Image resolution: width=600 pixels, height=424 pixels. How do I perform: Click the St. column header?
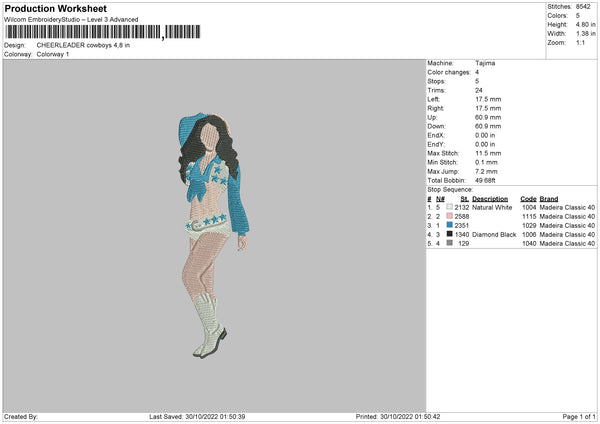[x=464, y=199]
